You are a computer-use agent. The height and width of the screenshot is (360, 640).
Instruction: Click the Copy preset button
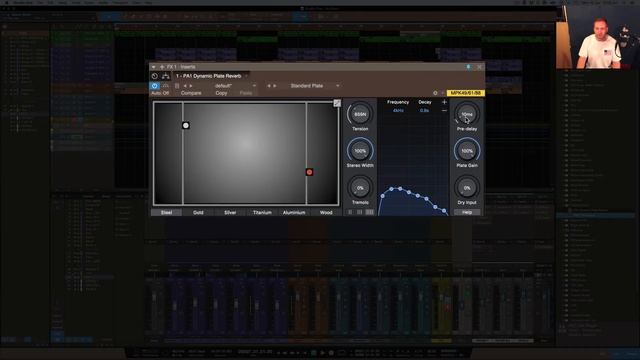[221, 93]
